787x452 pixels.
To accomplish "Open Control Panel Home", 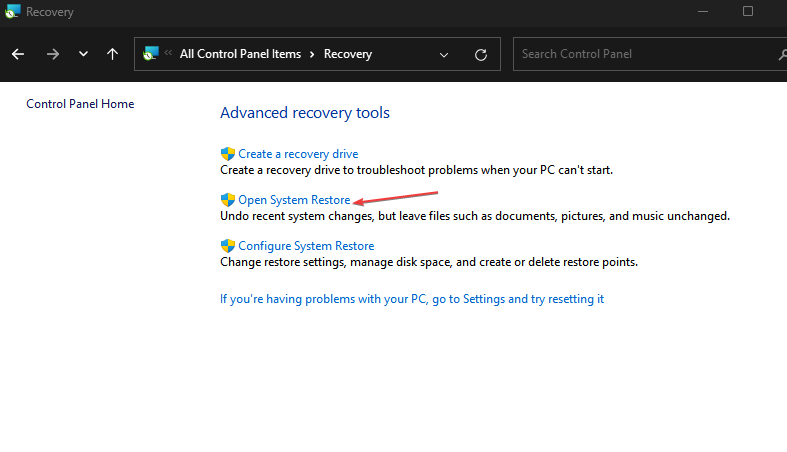I will point(80,104).
